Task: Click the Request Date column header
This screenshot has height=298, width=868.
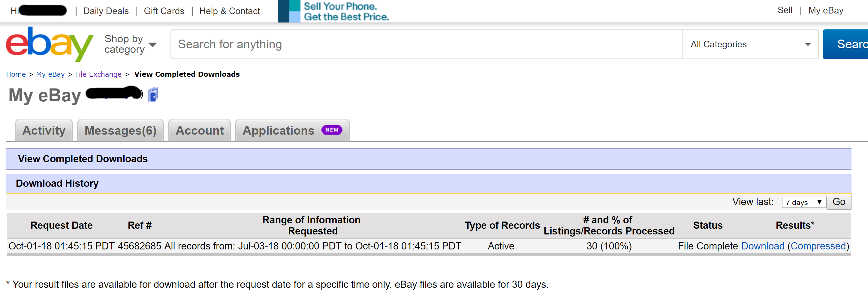Action: [61, 225]
